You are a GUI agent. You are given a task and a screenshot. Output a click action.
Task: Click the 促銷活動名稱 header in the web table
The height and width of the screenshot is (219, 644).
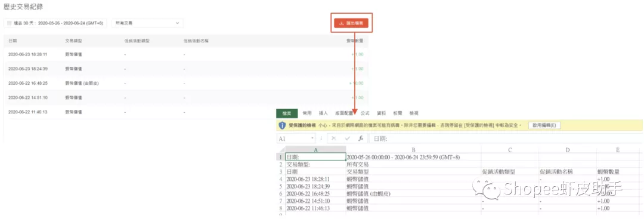(x=197, y=41)
